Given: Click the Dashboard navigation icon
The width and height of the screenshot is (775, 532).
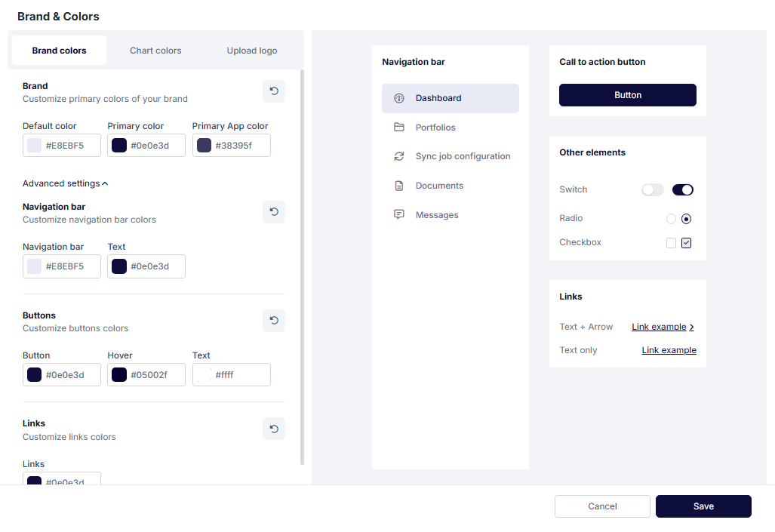Looking at the screenshot, I should coord(399,98).
